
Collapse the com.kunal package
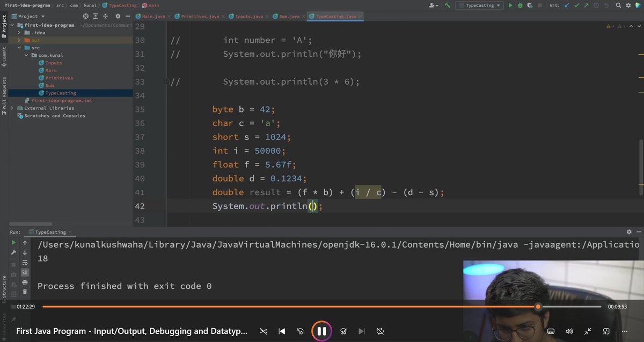tap(26, 55)
